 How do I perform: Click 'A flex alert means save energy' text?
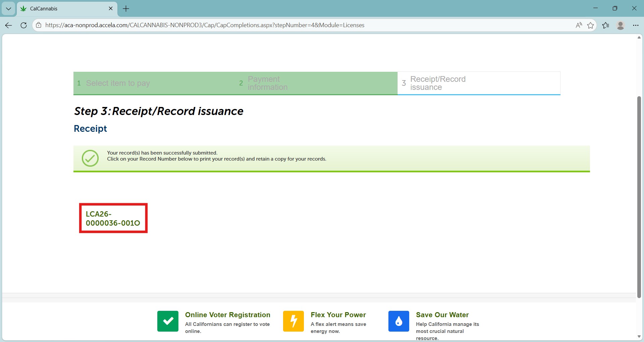338,328
